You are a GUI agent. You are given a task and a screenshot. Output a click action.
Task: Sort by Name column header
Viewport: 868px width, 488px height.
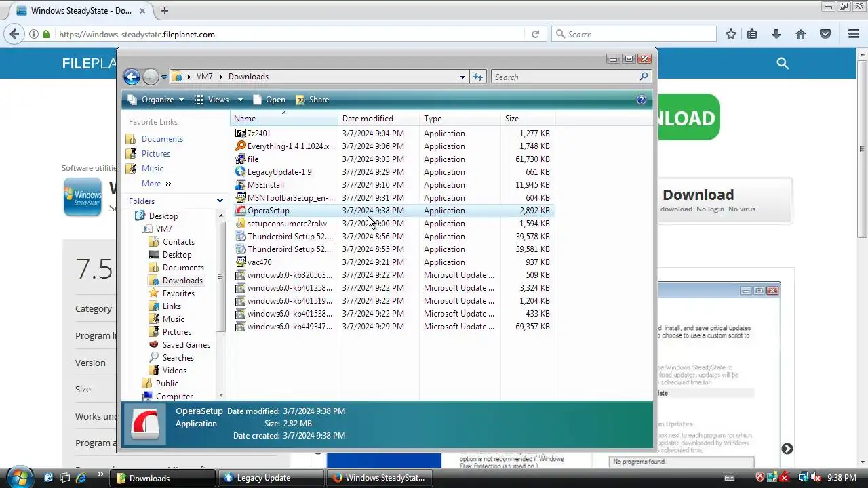283,119
